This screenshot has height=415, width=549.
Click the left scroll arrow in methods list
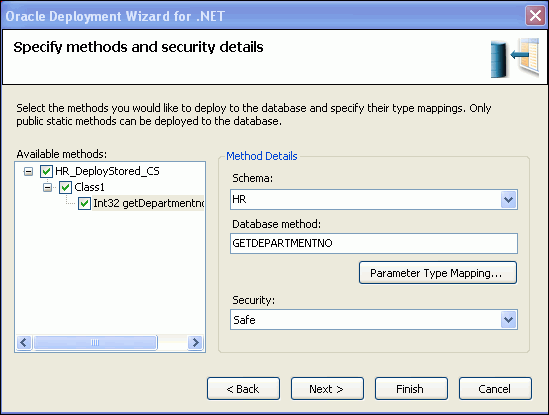tap(24, 342)
